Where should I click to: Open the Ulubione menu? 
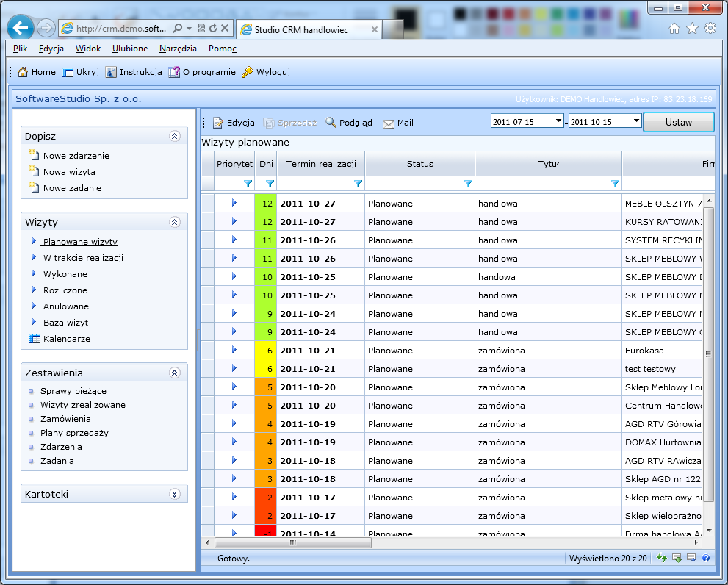point(130,49)
